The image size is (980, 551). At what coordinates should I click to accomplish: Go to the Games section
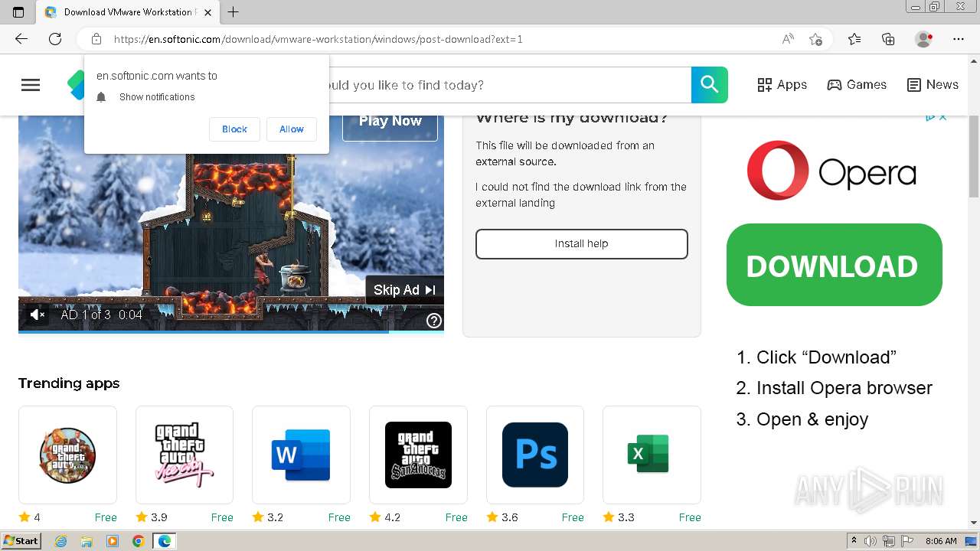(857, 85)
